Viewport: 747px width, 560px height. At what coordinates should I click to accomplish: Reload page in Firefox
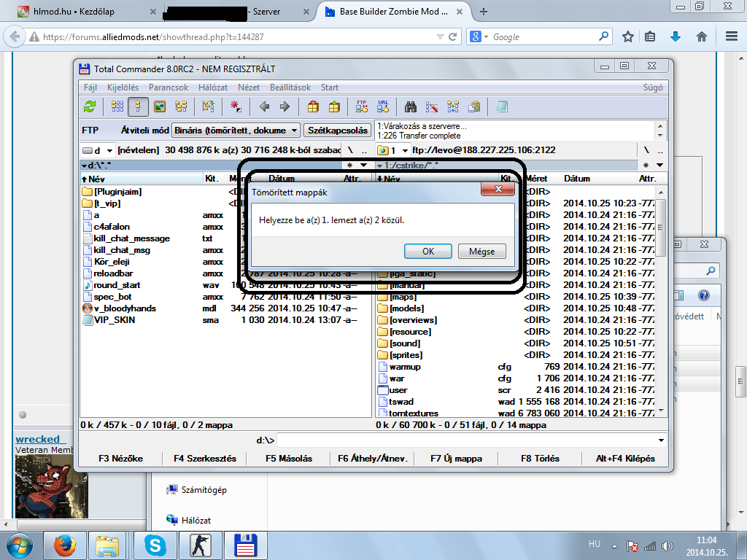(x=452, y=37)
